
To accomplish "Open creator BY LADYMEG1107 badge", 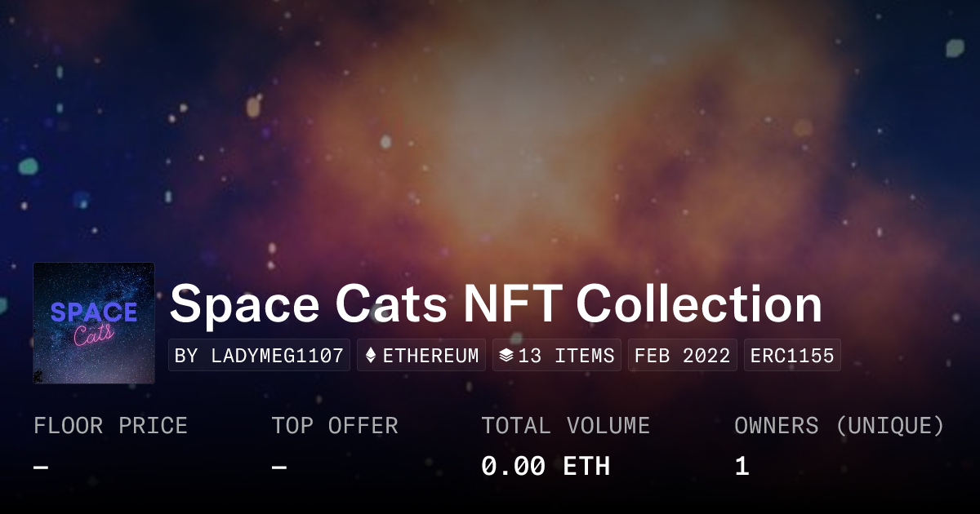I will point(259,356).
